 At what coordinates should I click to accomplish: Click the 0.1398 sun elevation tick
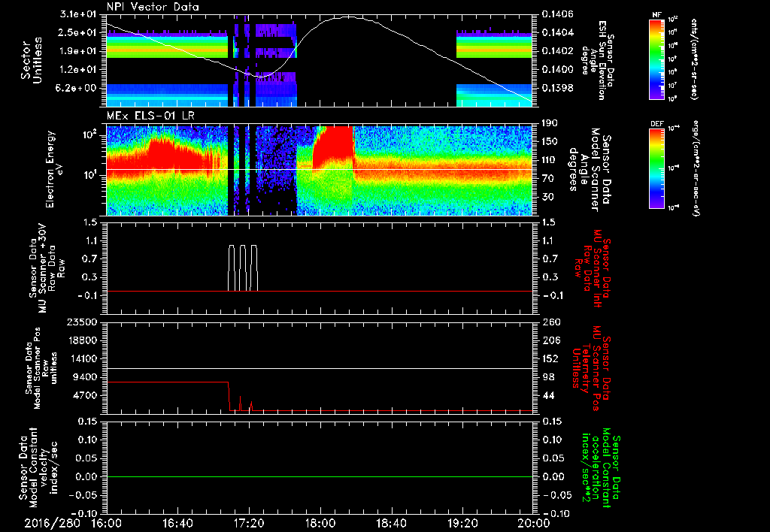(557, 88)
